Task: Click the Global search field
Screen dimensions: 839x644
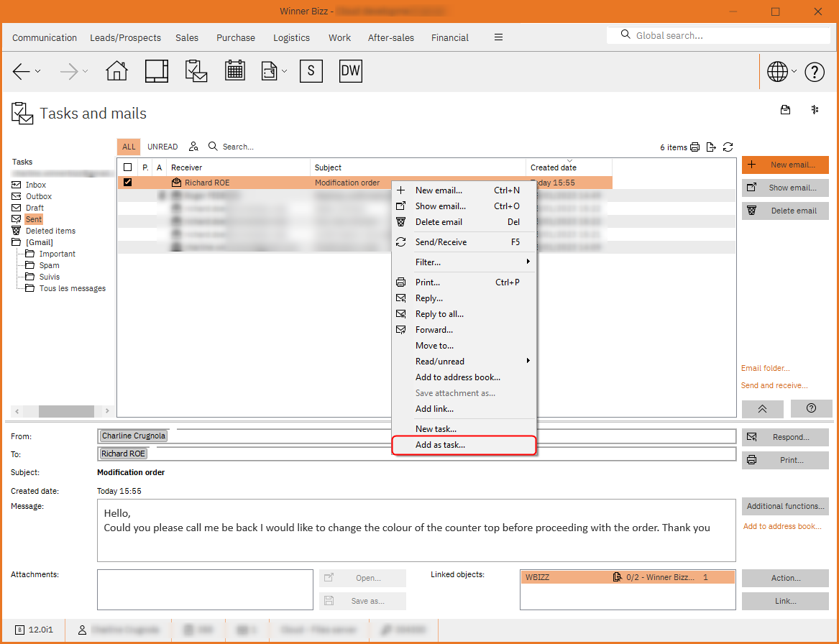Action: (x=719, y=34)
